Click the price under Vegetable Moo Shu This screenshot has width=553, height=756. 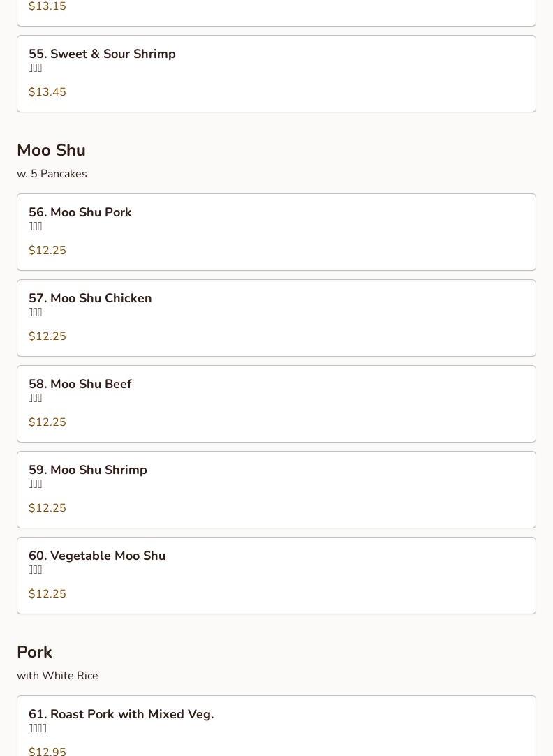pyautogui.click(x=47, y=594)
